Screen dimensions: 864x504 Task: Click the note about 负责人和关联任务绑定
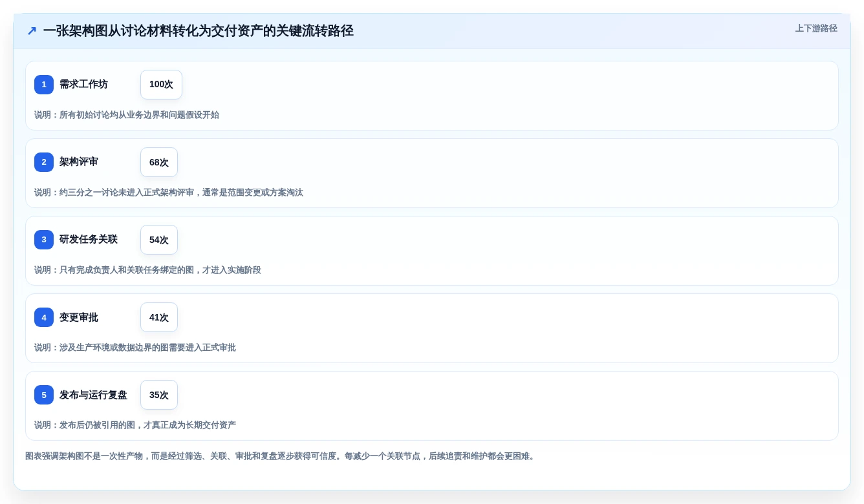click(147, 270)
